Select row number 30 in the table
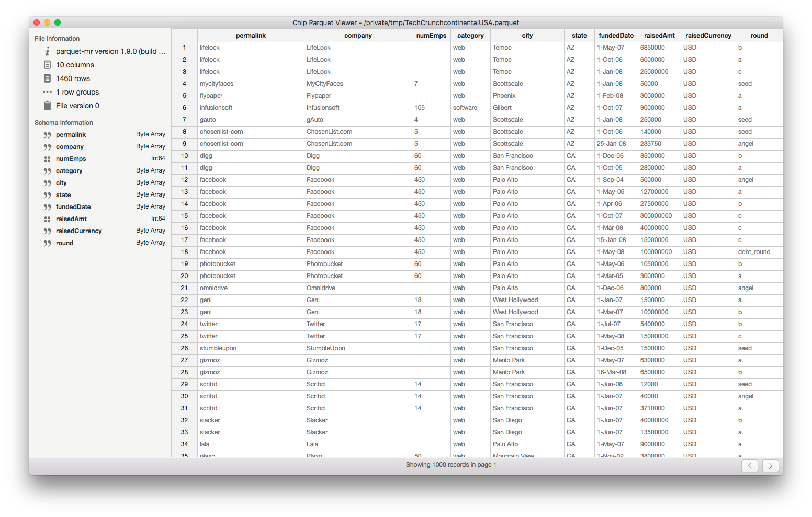 184,396
